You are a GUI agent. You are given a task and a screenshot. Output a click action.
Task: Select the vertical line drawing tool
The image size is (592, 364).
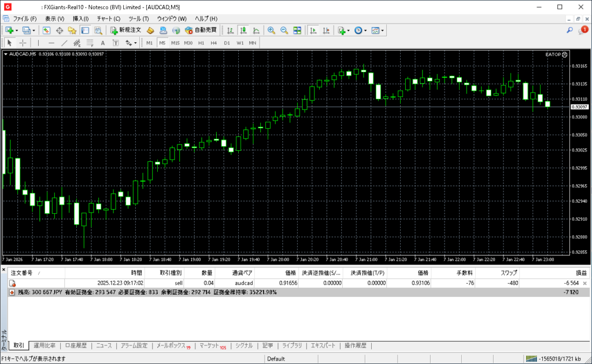(x=38, y=43)
